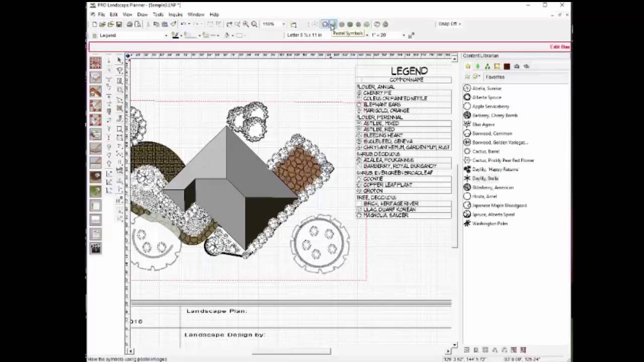Click the New document icon

94,24
